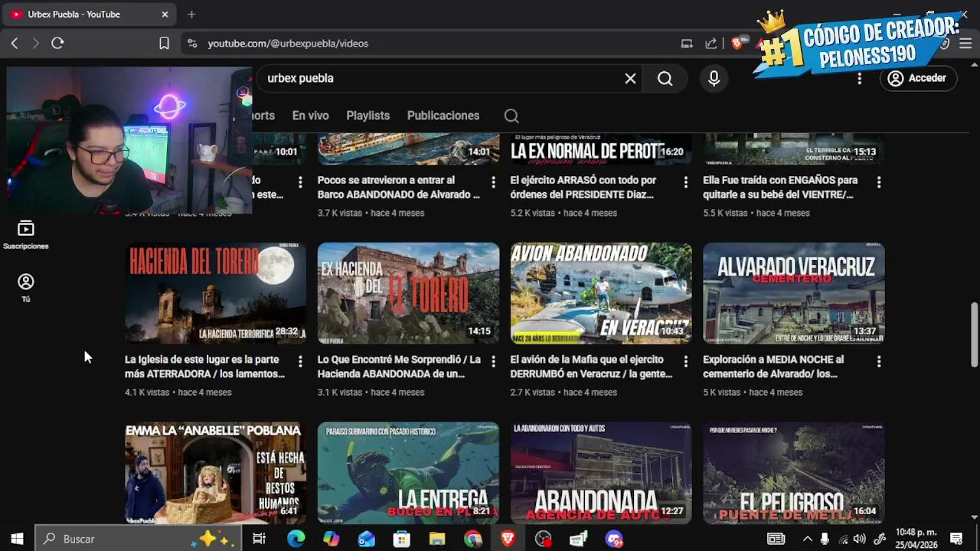Open the Windows Start menu
This screenshot has width=980, height=551.
click(17, 539)
